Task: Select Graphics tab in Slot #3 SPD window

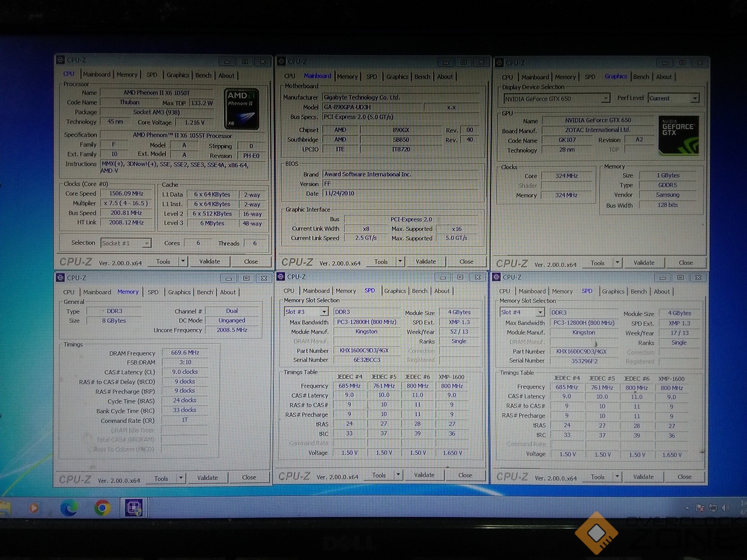Action: 395,291
